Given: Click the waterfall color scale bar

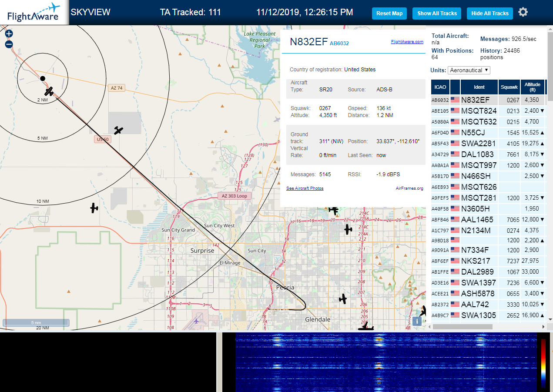Looking at the screenshot, I should coord(543,363).
